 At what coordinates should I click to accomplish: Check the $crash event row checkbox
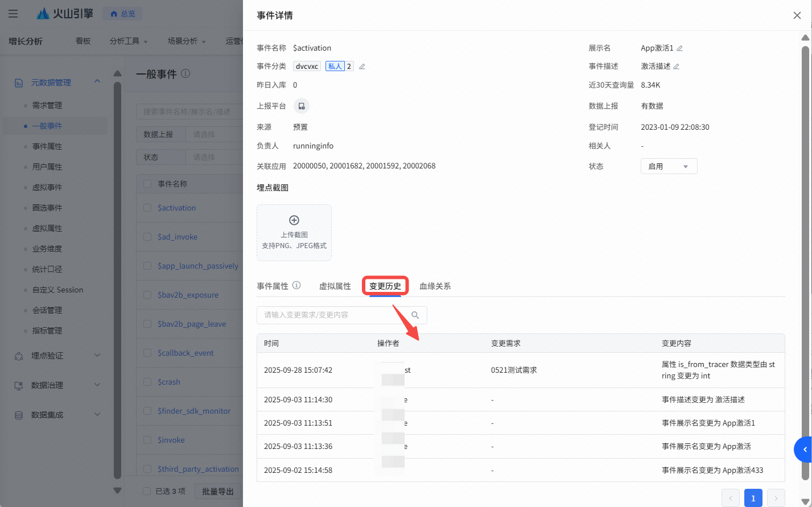tap(147, 382)
